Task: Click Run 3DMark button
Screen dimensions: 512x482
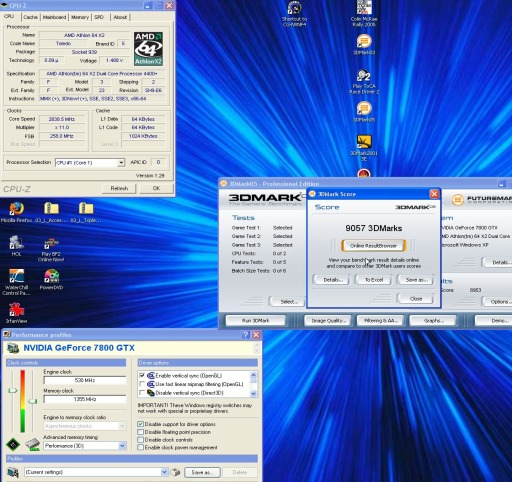Action: [256, 320]
